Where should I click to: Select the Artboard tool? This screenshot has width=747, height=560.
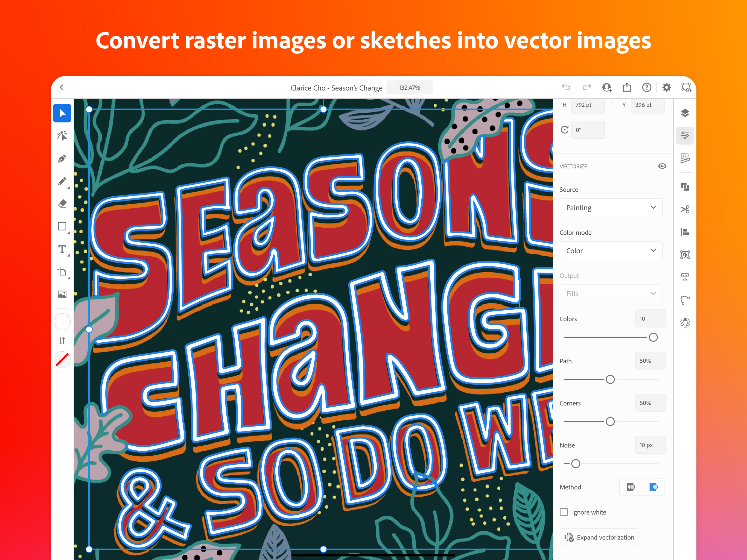point(62,272)
